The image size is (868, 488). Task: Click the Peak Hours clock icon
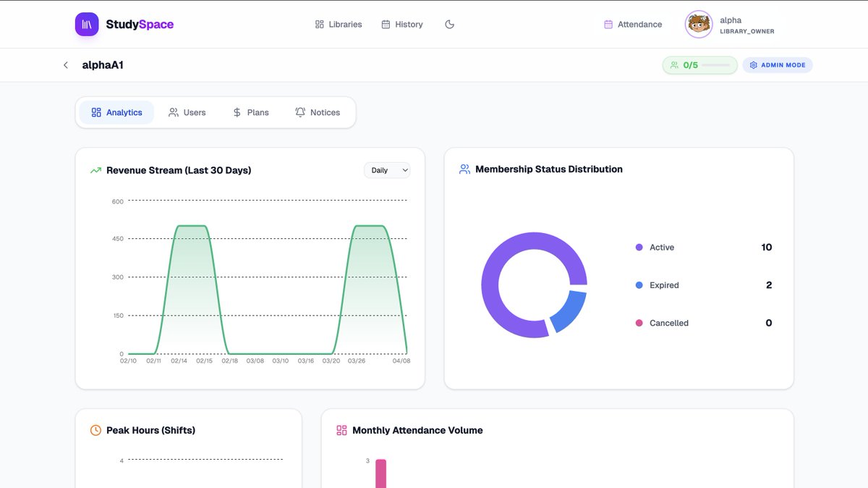[x=95, y=430]
